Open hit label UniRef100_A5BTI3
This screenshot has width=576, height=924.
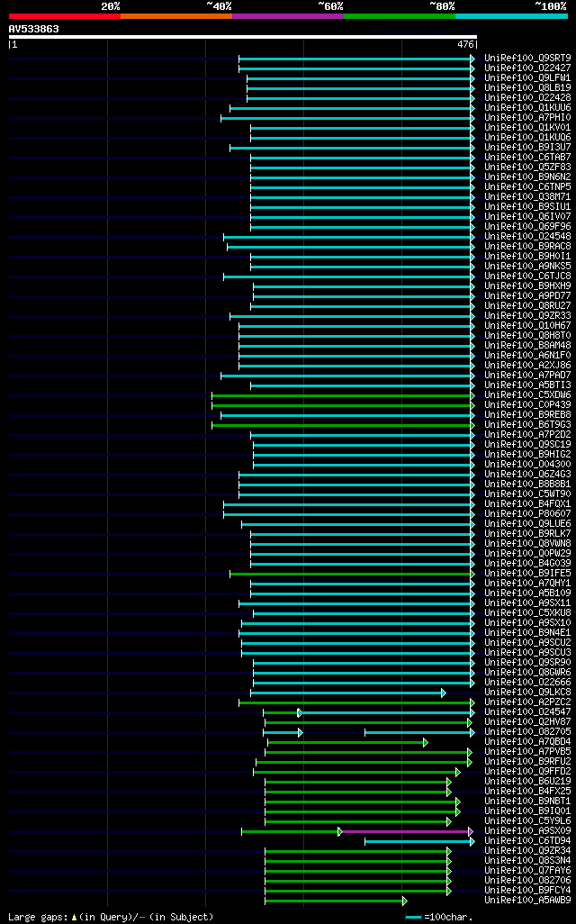click(x=527, y=385)
